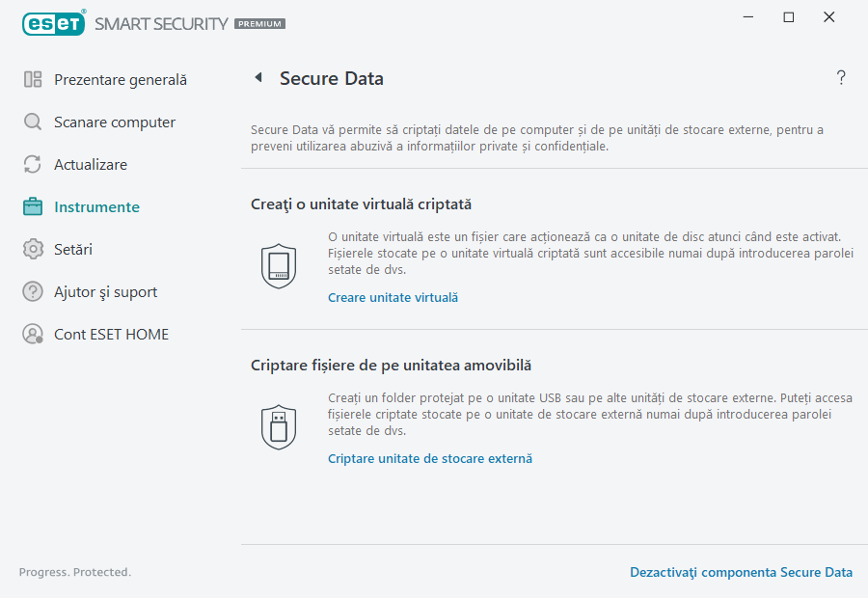The image size is (868, 598).
Task: Click the USB encryption shield icon
Action: (x=279, y=425)
